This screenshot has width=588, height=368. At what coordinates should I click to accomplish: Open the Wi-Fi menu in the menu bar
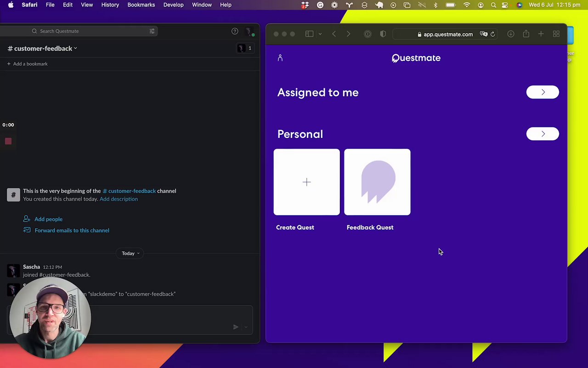coord(467,5)
